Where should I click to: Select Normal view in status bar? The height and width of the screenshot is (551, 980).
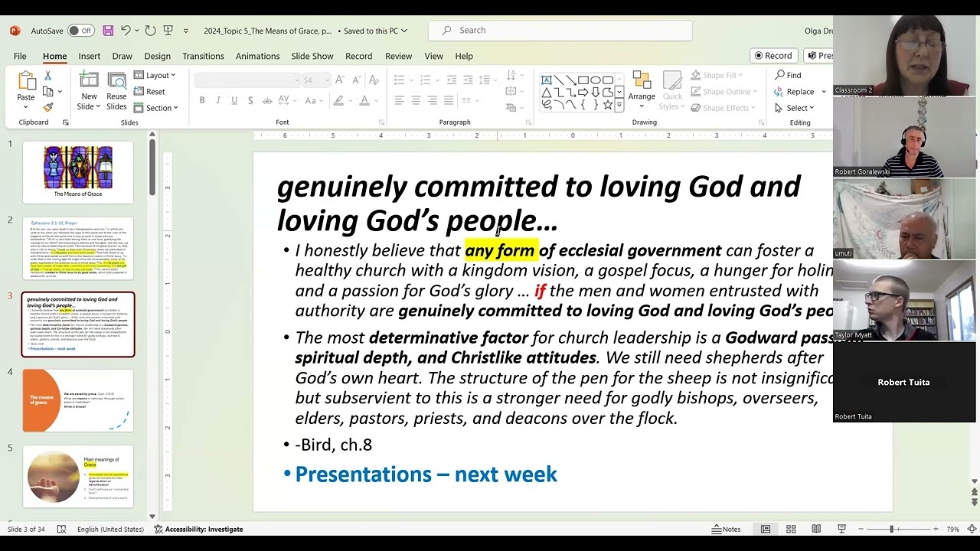[x=766, y=529]
